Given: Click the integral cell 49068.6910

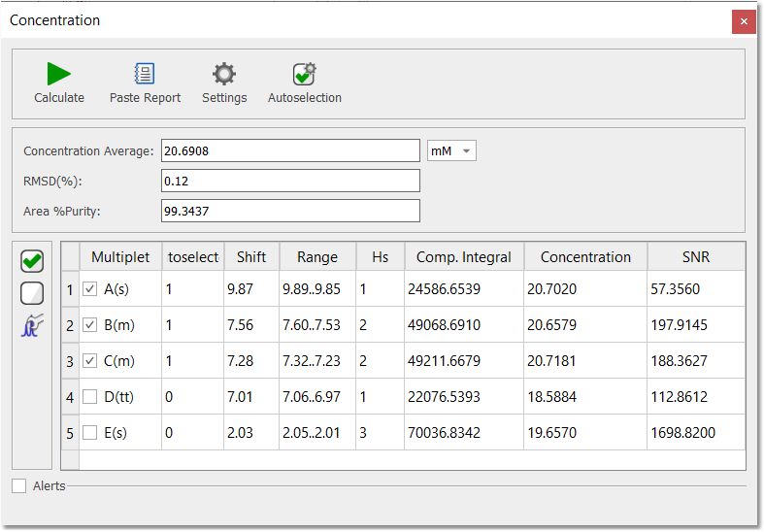Looking at the screenshot, I should [464, 325].
